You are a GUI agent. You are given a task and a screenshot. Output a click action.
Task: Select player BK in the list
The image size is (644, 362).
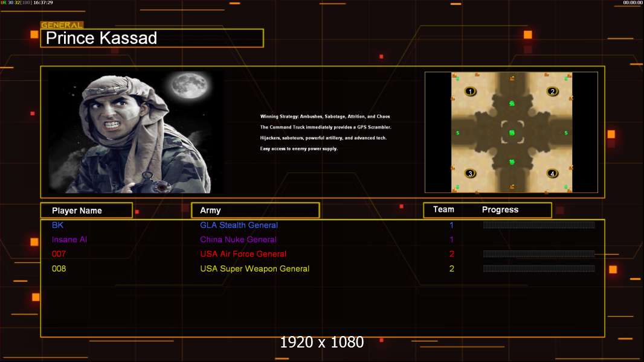click(57, 225)
